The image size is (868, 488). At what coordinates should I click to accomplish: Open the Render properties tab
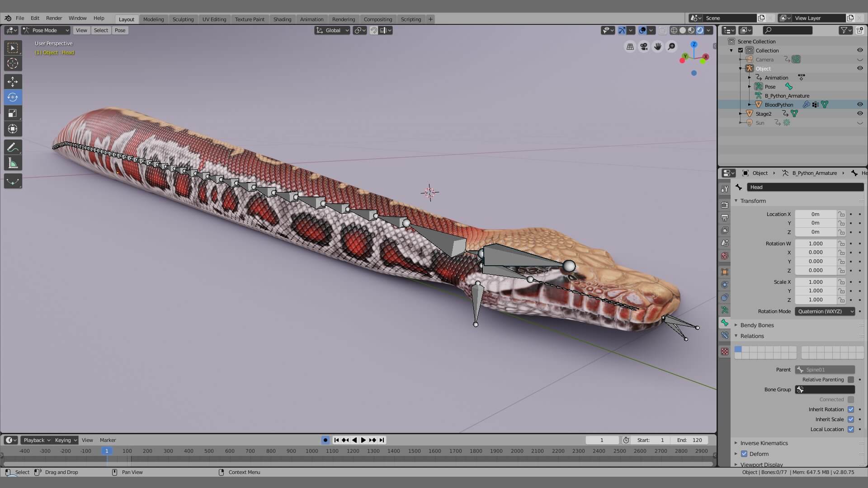(x=725, y=205)
